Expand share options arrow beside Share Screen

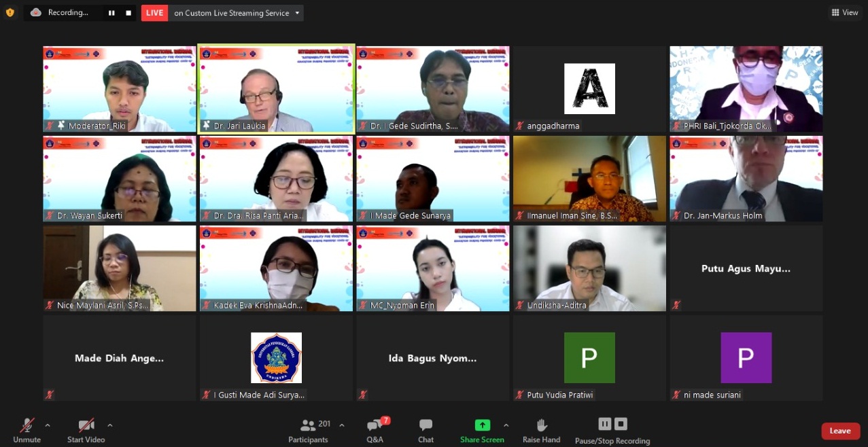click(x=506, y=425)
